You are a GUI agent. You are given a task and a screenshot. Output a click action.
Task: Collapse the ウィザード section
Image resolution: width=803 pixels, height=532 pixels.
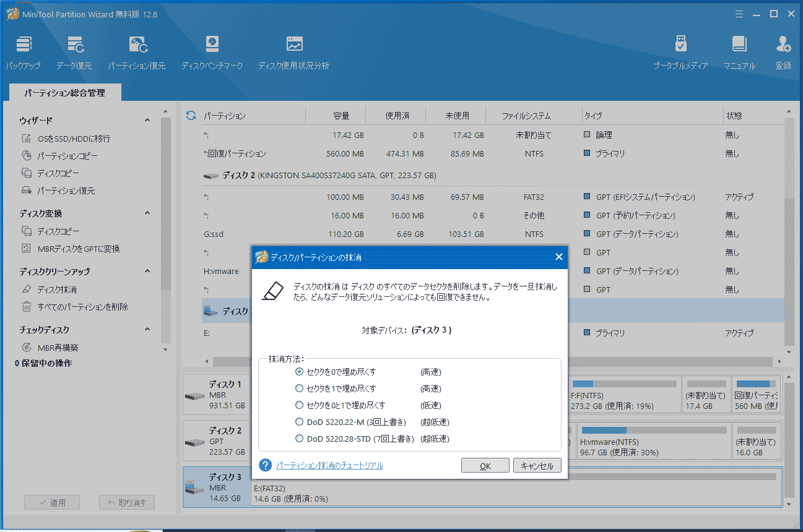click(x=147, y=121)
